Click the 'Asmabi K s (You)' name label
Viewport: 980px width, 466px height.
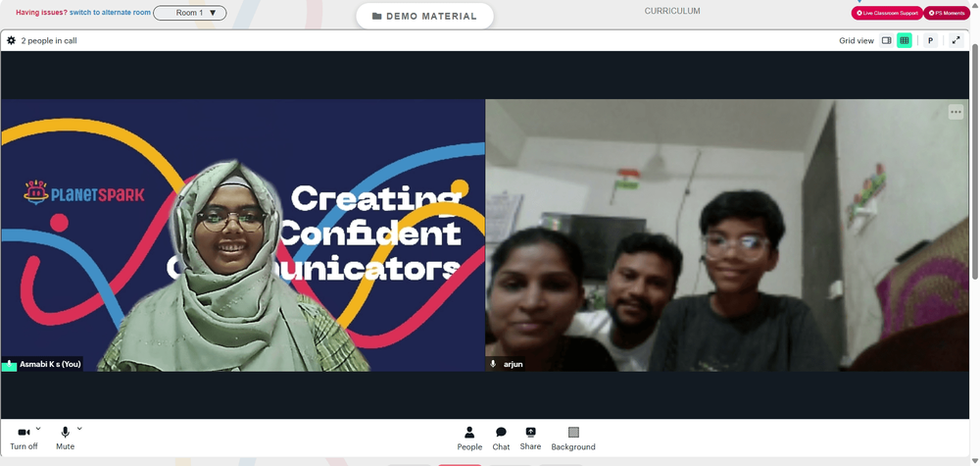pos(50,364)
